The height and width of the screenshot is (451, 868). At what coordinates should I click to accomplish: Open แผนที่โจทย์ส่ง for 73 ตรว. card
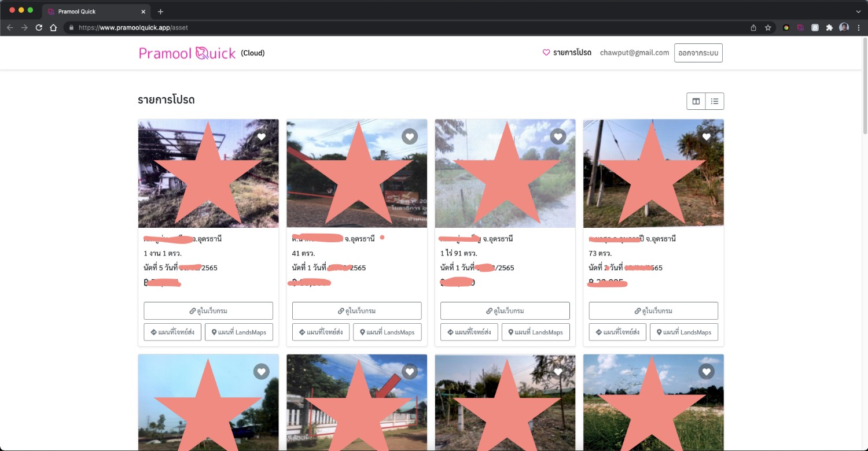617,332
